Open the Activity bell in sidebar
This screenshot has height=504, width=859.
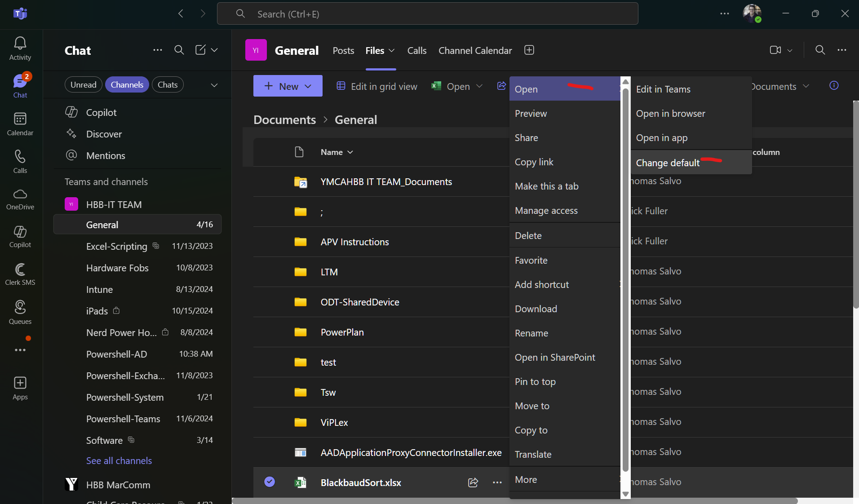pyautogui.click(x=20, y=48)
